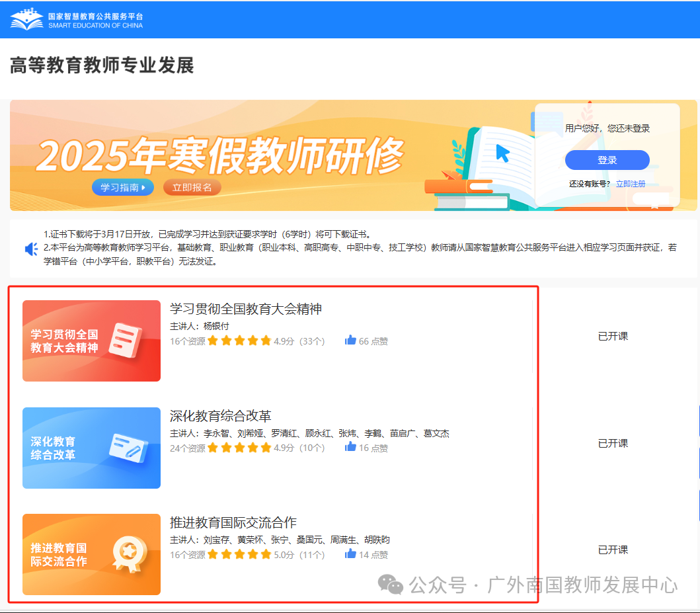Screen dimensions: 700x613
Task: Click thumbs-up icon for 深化教育综合改革
Action: pyautogui.click(x=350, y=448)
